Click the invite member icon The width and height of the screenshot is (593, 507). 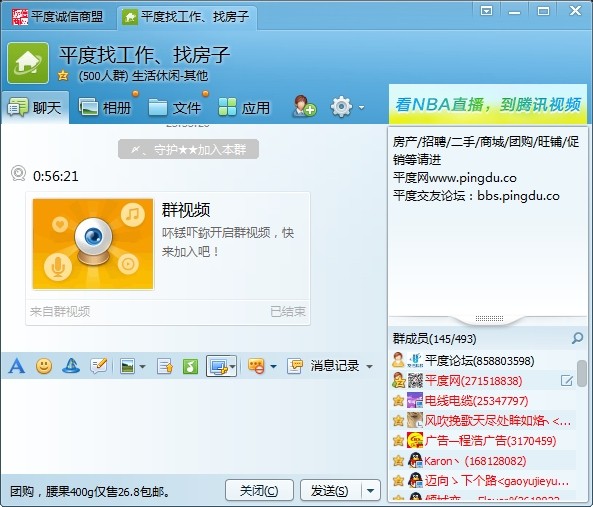coord(305,107)
